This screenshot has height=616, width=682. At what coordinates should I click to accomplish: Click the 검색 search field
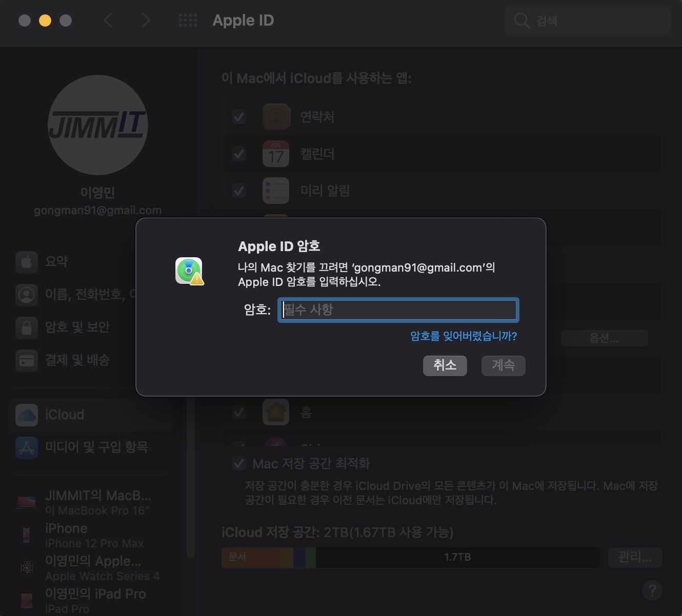tap(588, 20)
